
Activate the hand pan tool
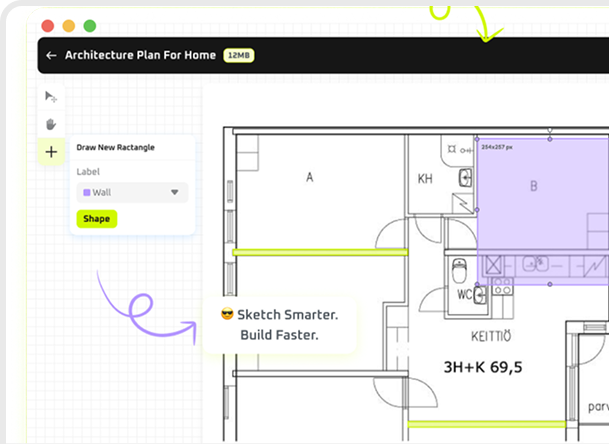(51, 124)
